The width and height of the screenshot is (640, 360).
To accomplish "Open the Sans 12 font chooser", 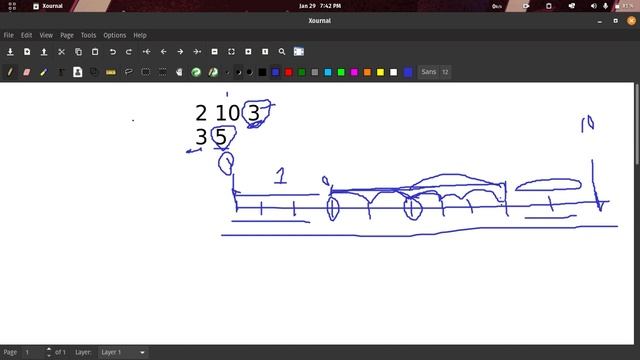I will 434,72.
